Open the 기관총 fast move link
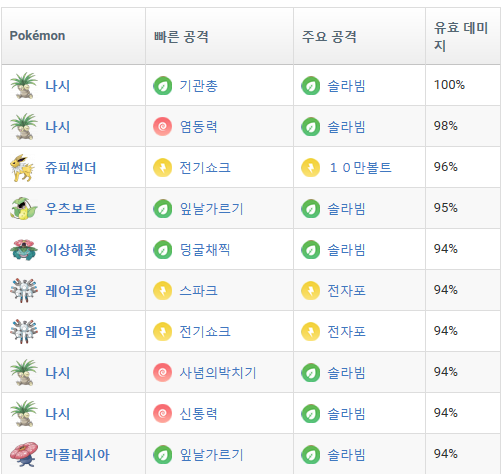The width and height of the screenshot is (502, 474). coord(198,86)
